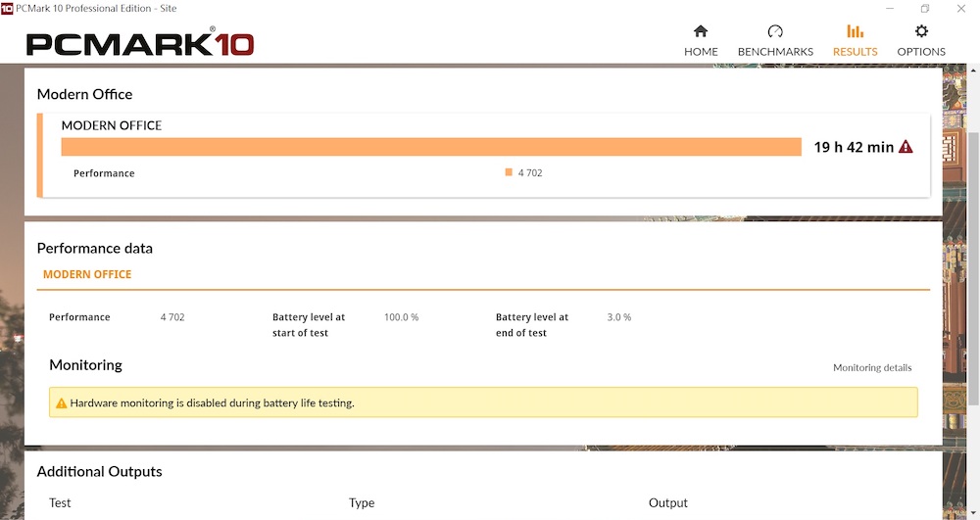Screen dimensions: 980x520
Task: Click the orange legend square next to 4 702
Action: pyautogui.click(x=509, y=172)
